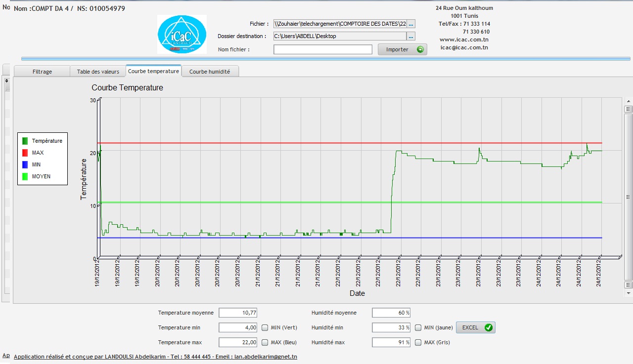633x364 pixels.
Task: Browse for the Dossier destination folder
Action: [x=411, y=36]
